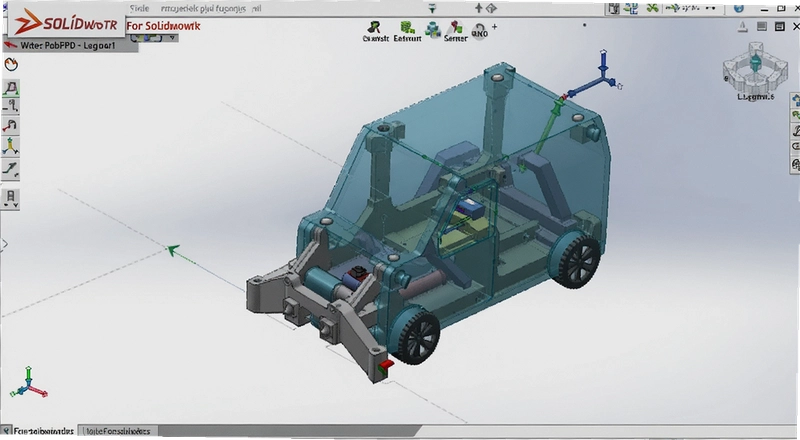Expand the collapsed panel arrow on left edge
Viewport: 800px width, 440px height.
point(5,244)
